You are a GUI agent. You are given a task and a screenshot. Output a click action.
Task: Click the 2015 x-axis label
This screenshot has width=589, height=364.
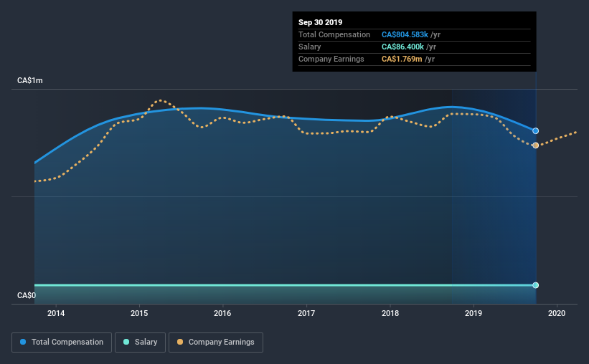point(139,313)
